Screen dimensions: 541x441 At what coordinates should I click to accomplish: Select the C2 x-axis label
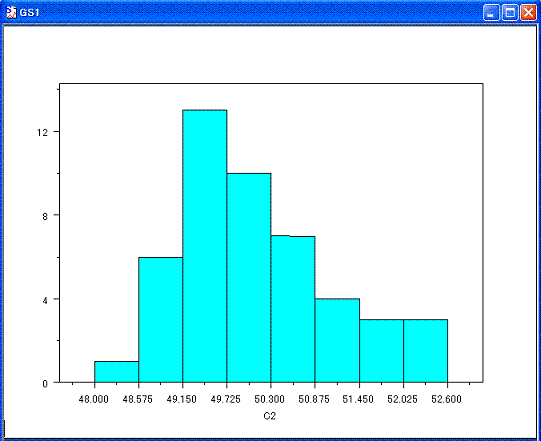coord(269,416)
